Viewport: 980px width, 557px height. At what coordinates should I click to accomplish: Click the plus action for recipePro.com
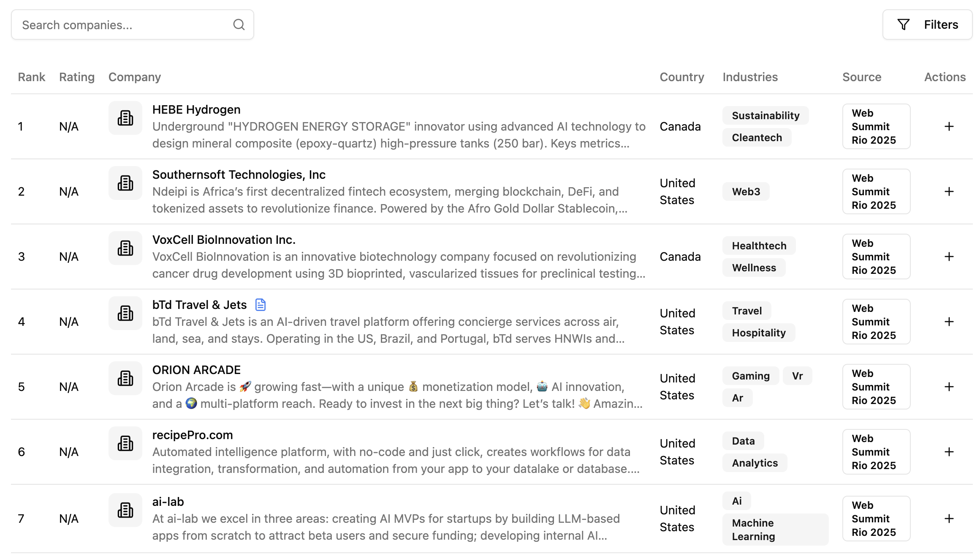[x=949, y=451]
